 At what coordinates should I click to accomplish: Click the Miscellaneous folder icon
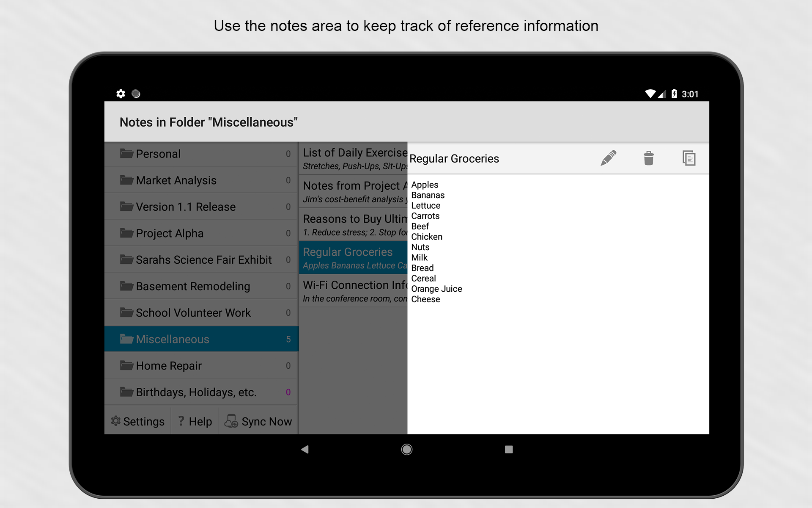(126, 339)
